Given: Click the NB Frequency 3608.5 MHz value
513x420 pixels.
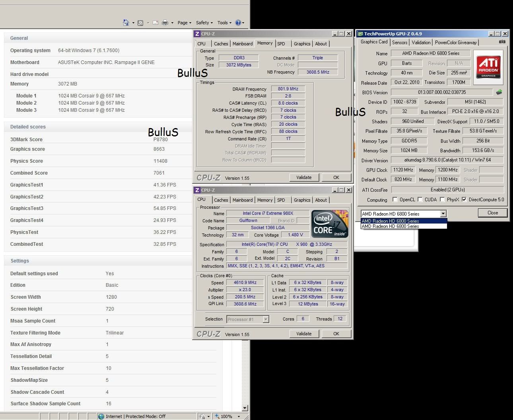Looking at the screenshot, I should point(318,72).
